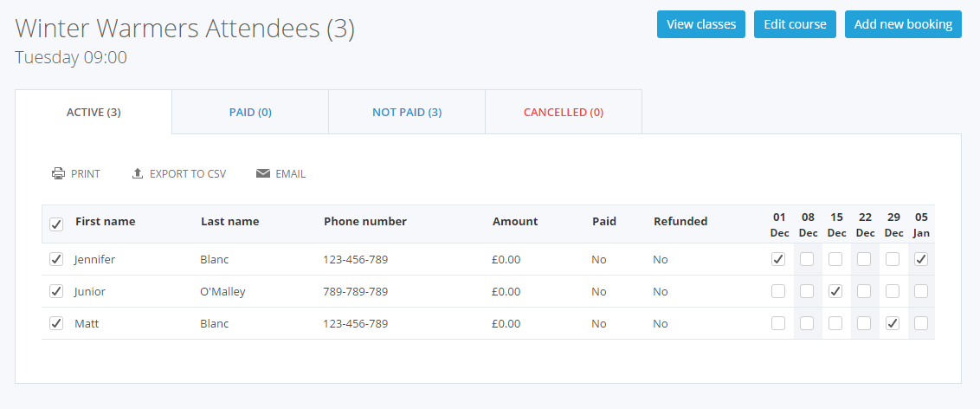
Task: Click the Export to CSV upload icon
Action: 137,173
